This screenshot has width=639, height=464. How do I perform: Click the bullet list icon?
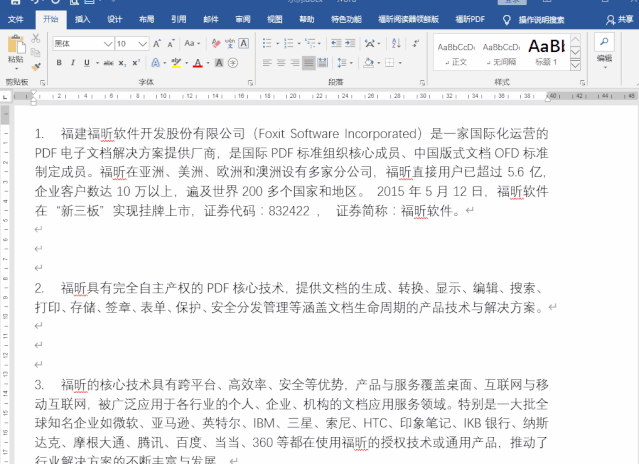point(267,43)
